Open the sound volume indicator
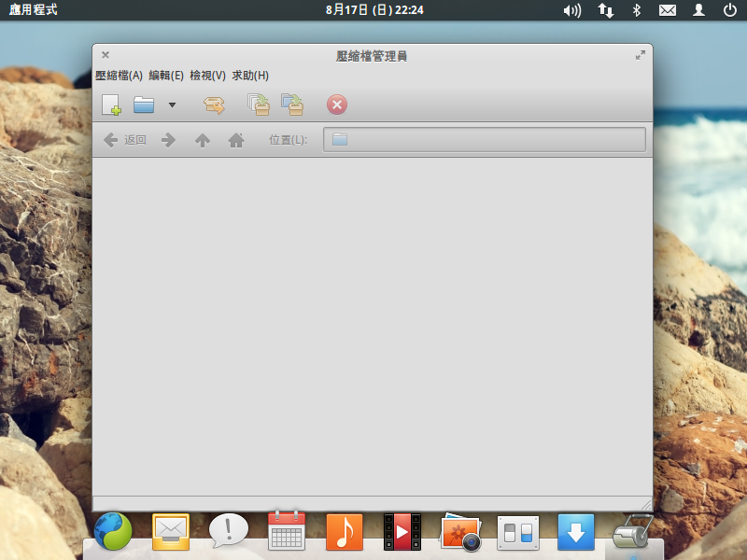The width and height of the screenshot is (747, 560). click(572, 10)
